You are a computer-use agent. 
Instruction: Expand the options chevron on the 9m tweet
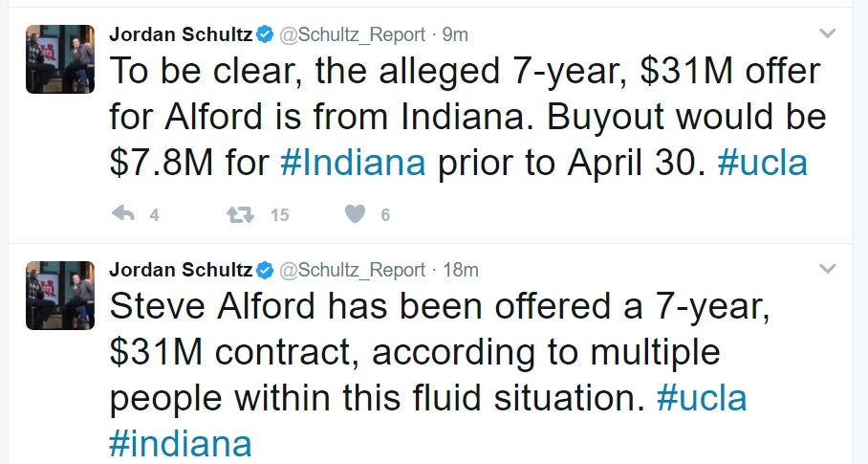(828, 33)
